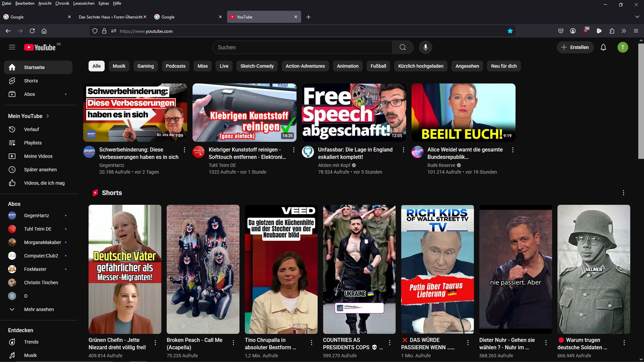Expand Mein YouTube section chevron
The image size is (644, 362).
(x=48, y=116)
